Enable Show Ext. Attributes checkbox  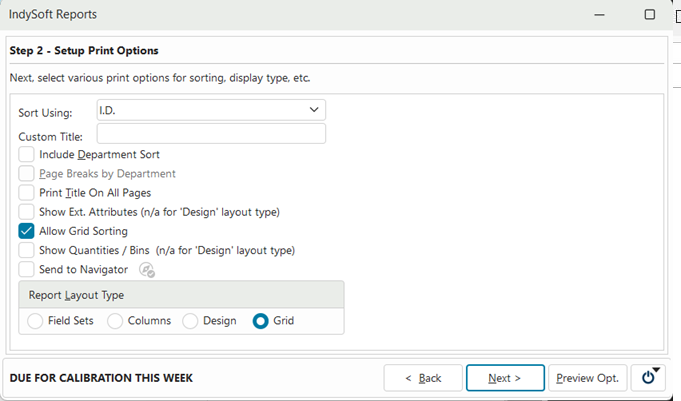pos(26,212)
